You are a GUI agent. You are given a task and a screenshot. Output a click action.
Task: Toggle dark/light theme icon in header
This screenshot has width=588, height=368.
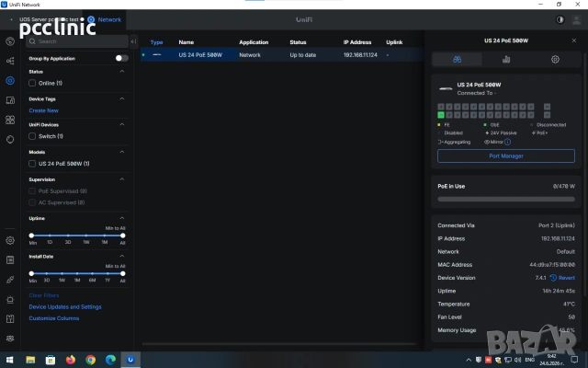click(x=560, y=19)
